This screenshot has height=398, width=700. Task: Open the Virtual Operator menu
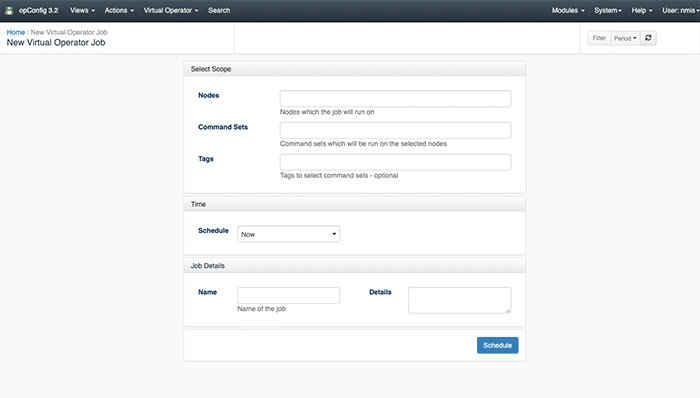click(171, 10)
